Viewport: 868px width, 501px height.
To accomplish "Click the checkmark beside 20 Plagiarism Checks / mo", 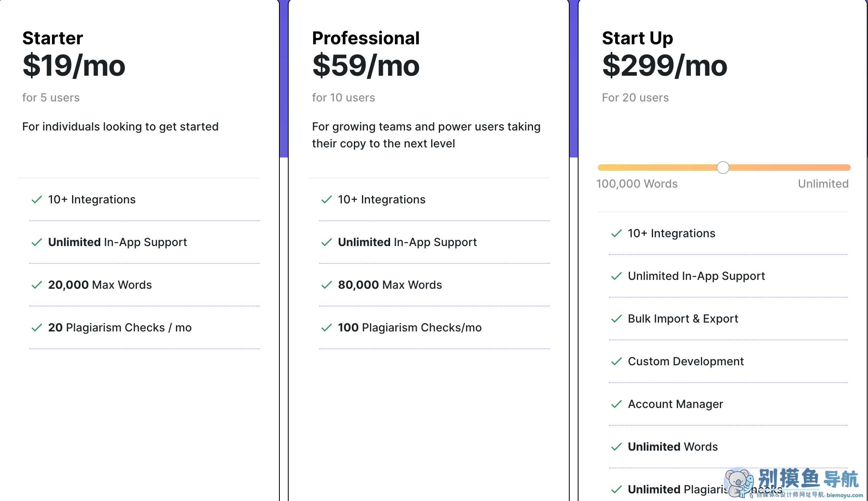I will [37, 327].
